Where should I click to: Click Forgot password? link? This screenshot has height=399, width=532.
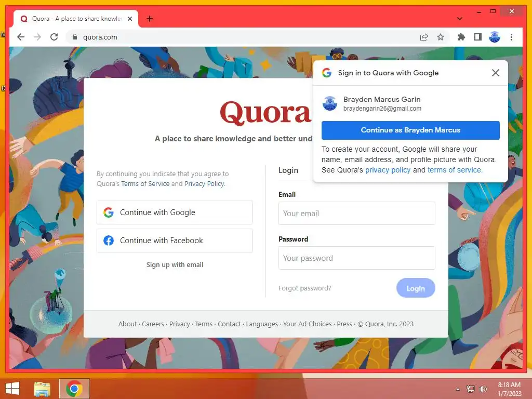coord(304,288)
